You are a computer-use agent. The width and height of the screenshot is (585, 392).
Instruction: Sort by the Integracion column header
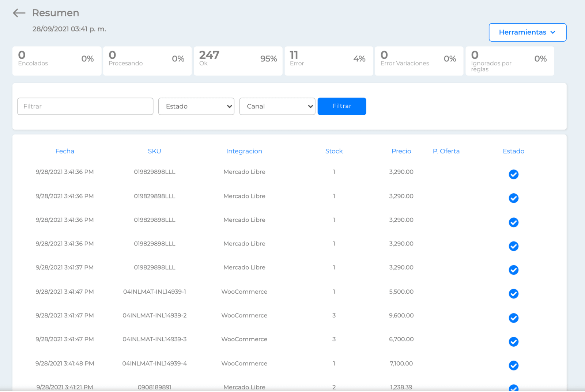244,151
